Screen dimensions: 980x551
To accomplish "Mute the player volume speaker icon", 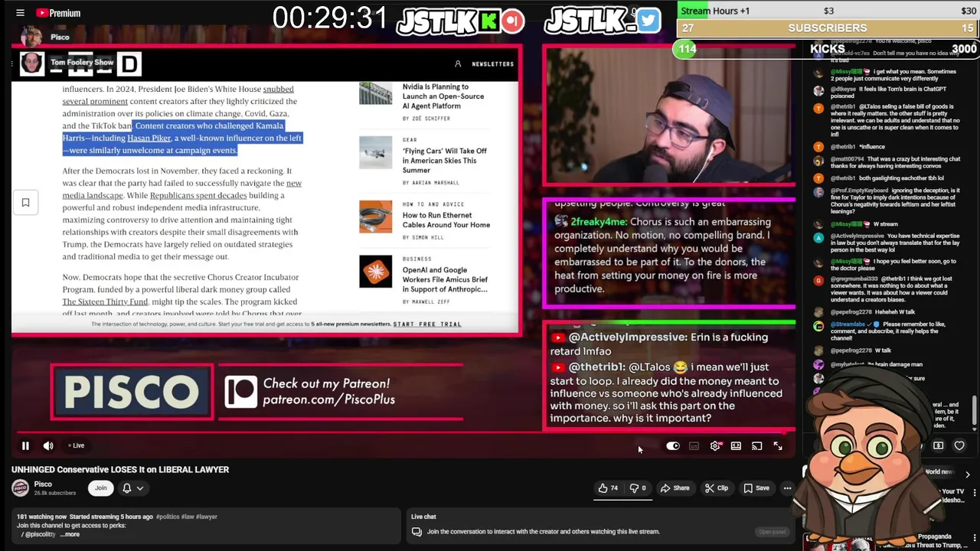I will pyautogui.click(x=48, y=445).
